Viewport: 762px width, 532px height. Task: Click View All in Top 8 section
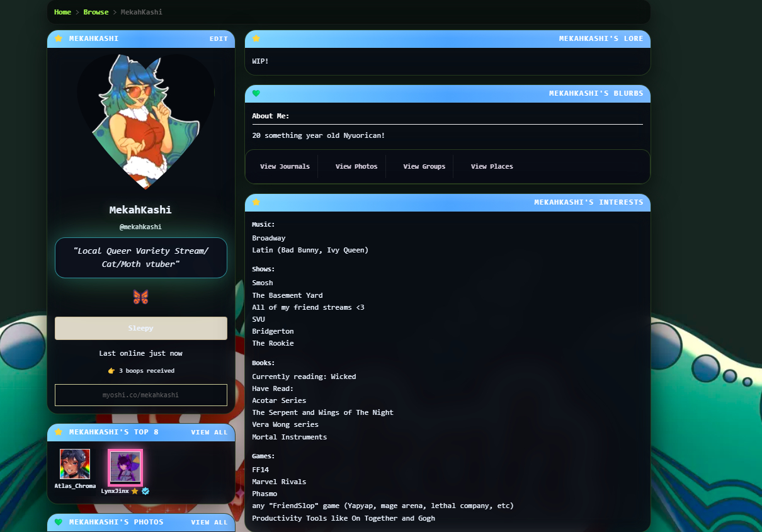(209, 433)
